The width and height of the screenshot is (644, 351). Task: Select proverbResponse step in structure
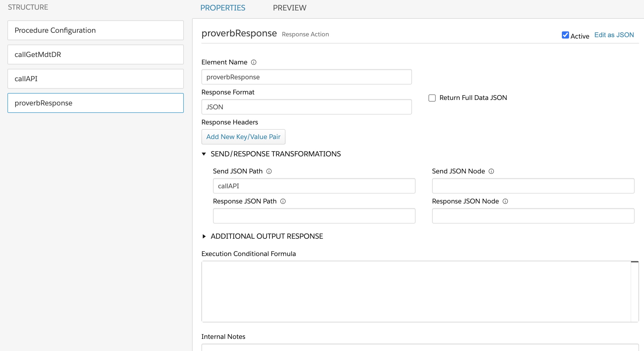(x=96, y=103)
